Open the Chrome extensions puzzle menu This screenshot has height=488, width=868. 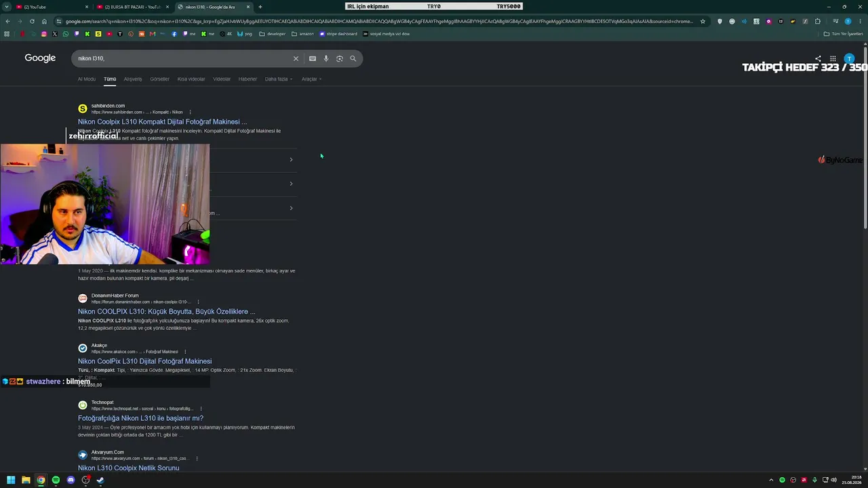tap(818, 21)
